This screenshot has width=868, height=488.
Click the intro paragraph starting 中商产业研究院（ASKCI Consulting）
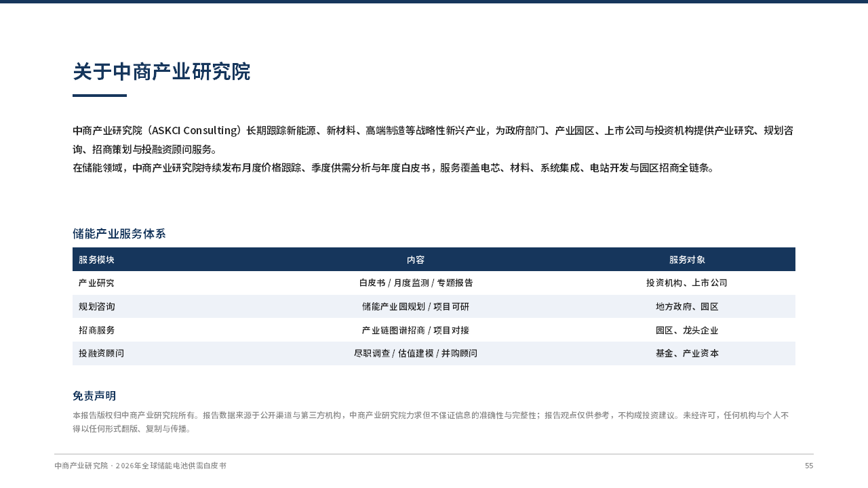click(433, 140)
